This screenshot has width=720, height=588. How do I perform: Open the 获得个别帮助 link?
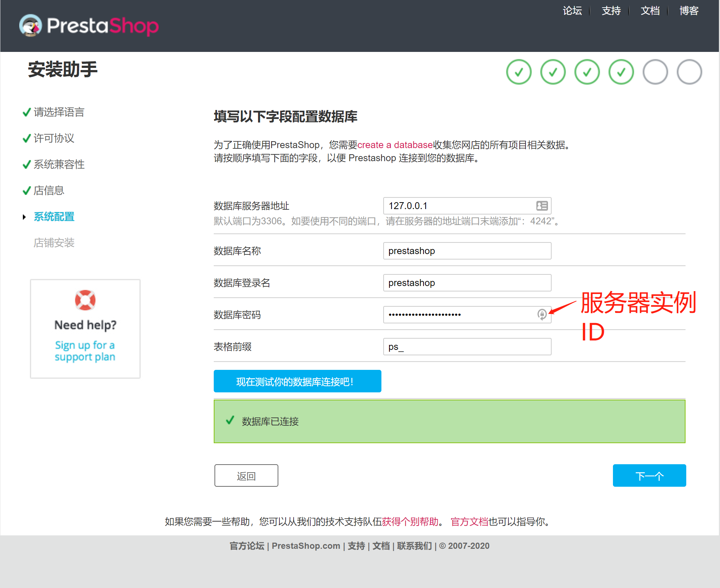click(410, 522)
